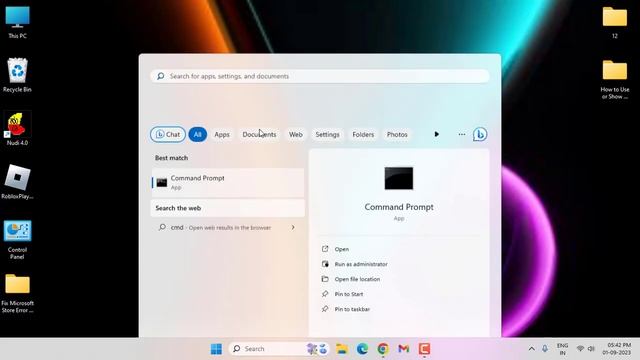Viewport: 640px width, 360px height.
Task: Launch Microsoft Edge from the taskbar
Action: [x=362, y=349]
